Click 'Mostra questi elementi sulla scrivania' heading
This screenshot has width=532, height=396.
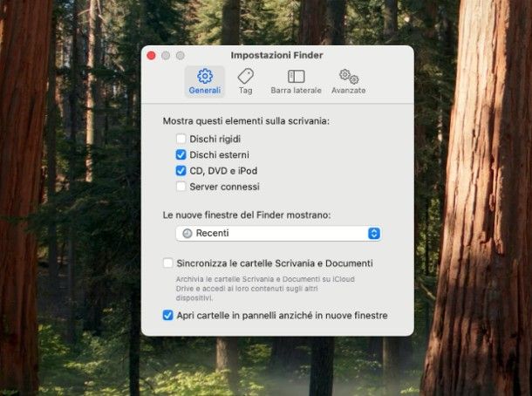(246, 121)
